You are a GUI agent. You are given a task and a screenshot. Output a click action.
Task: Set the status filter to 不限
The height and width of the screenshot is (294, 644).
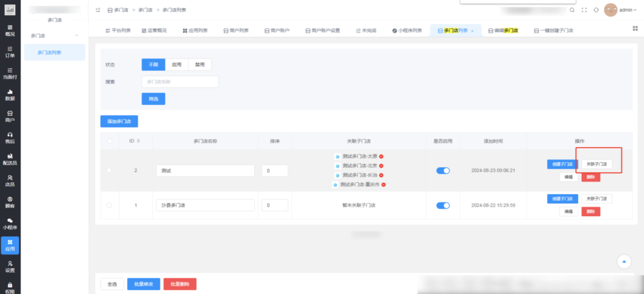(x=153, y=65)
